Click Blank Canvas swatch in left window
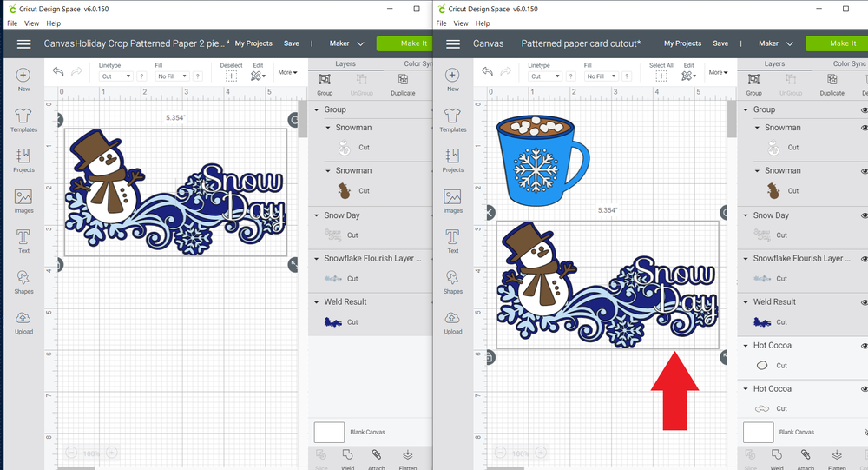This screenshot has width=868, height=470. [329, 433]
